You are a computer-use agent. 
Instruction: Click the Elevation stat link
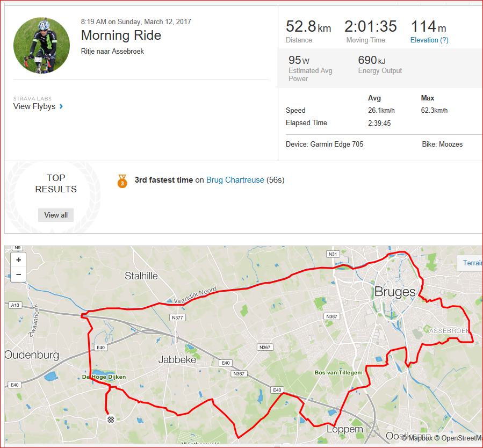click(x=424, y=40)
